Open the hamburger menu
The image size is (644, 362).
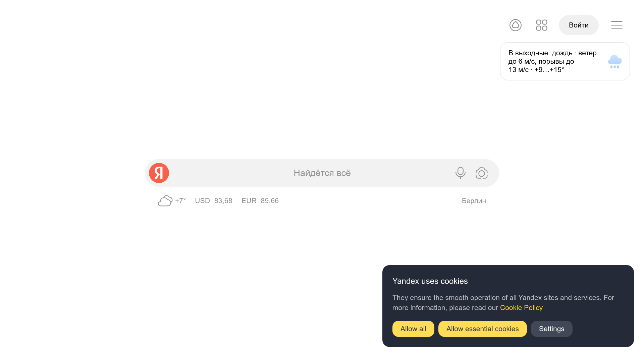coord(617,25)
